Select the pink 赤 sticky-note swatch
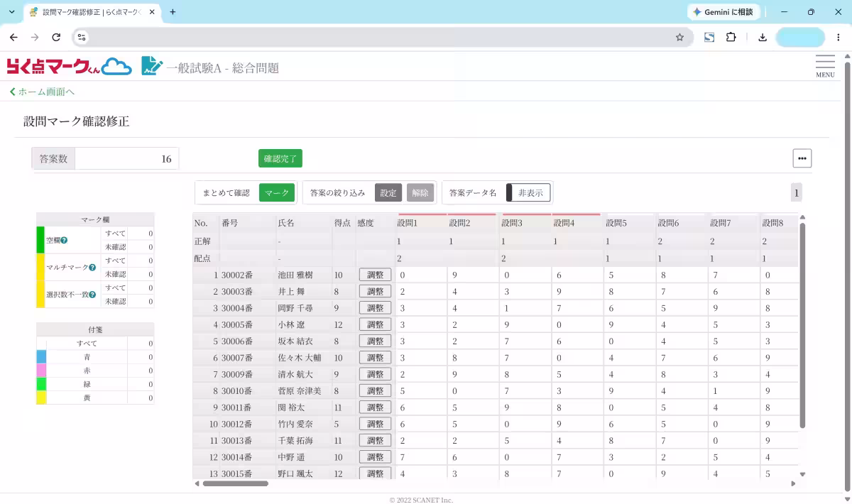 41,370
